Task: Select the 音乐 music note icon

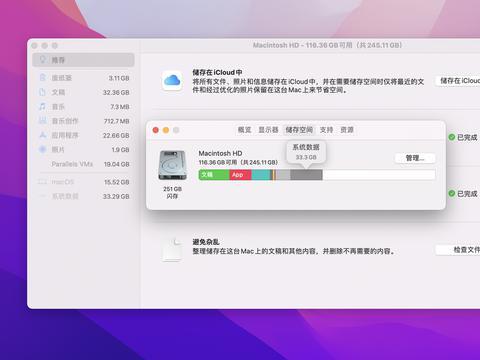Action: point(42,106)
